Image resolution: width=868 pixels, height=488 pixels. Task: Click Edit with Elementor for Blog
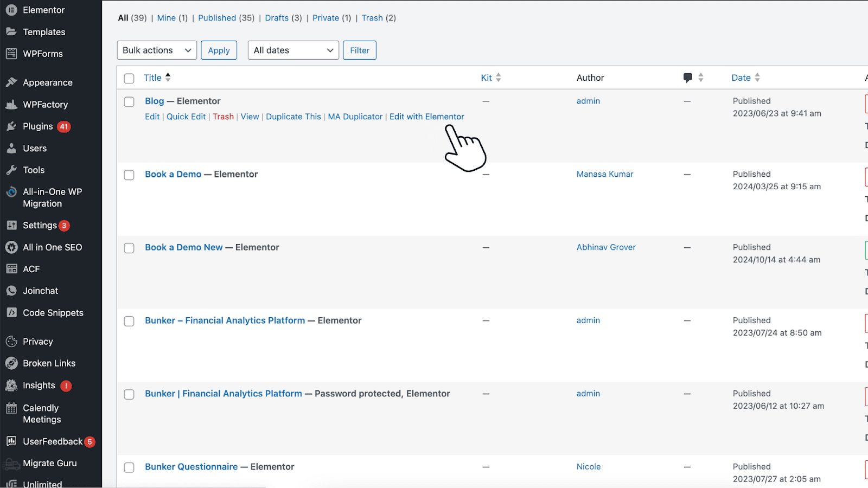tap(427, 117)
